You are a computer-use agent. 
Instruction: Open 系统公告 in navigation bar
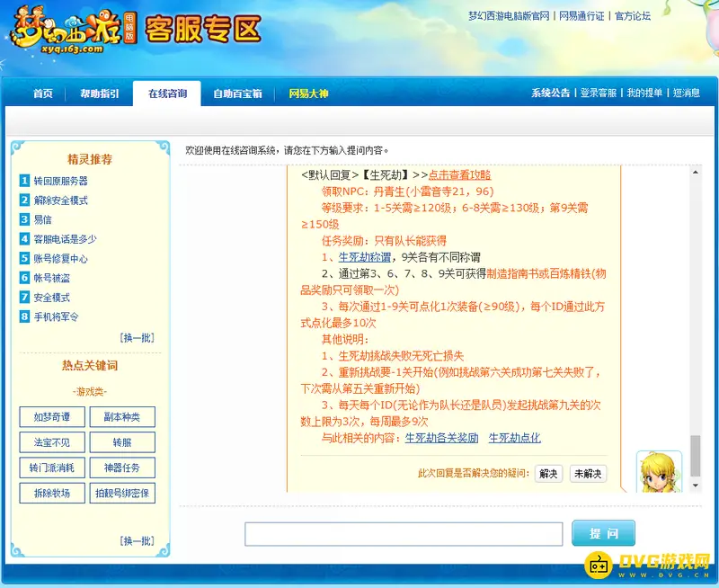pos(550,94)
